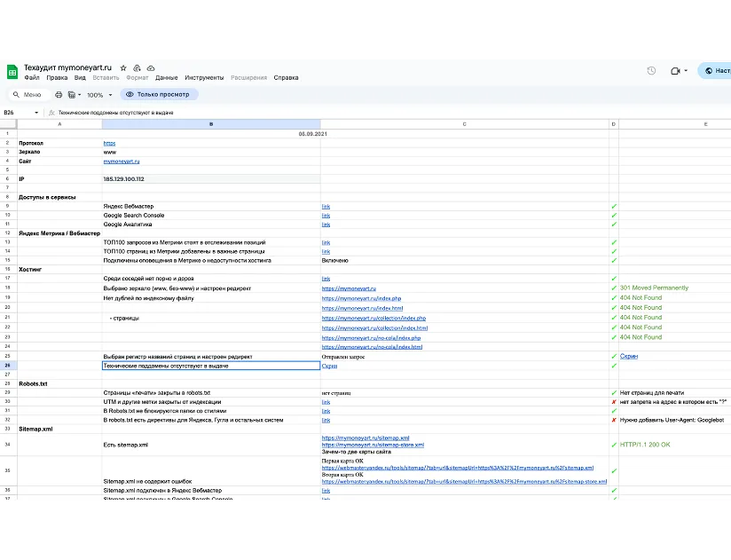Viewport: 731px width, 560px height.
Task: Open the print dialog icon
Action: 59,95
